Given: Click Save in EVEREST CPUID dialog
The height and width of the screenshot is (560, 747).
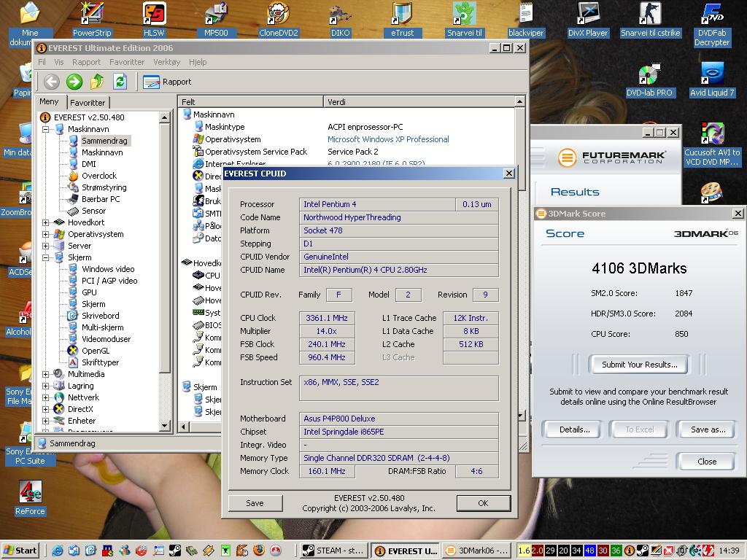Looking at the screenshot, I should click(x=255, y=503).
